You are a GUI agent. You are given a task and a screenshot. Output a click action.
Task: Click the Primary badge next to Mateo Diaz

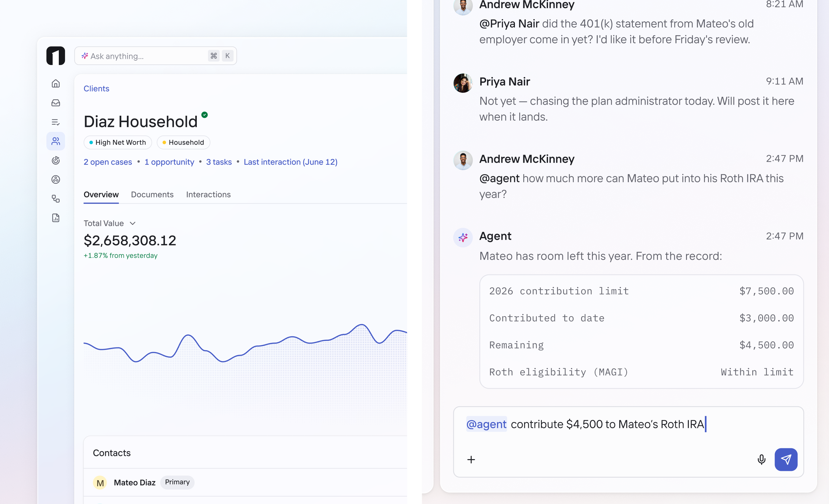[177, 482]
